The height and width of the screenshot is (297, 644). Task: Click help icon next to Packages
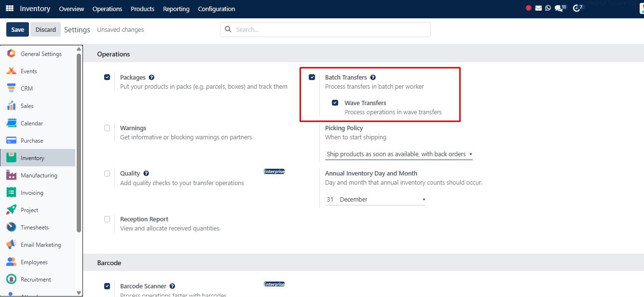pyautogui.click(x=151, y=77)
